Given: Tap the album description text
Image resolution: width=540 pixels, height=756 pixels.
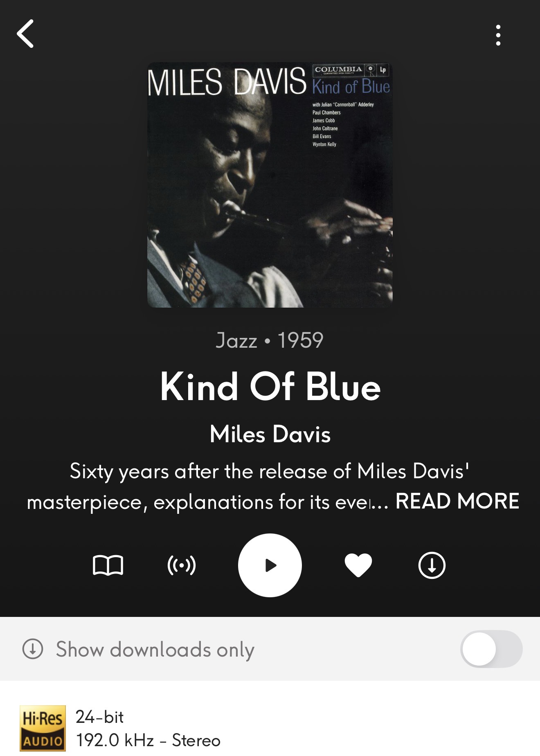Looking at the screenshot, I should (209, 486).
